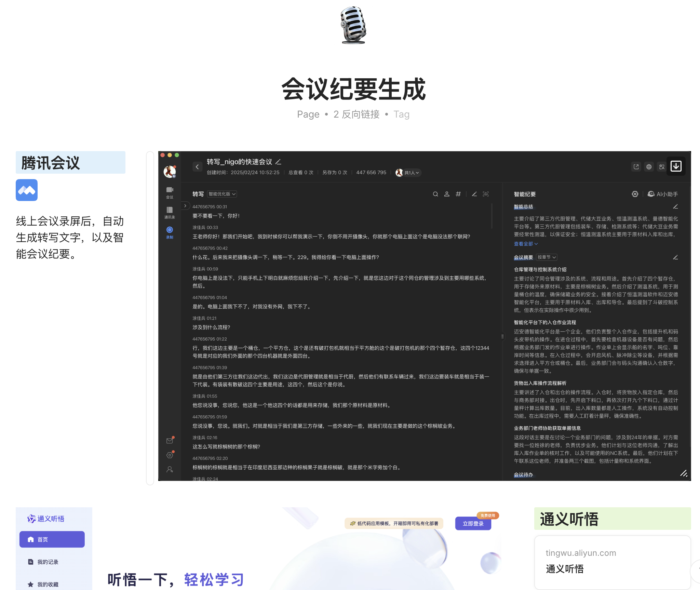Screen dimensions: 700x590
Task: Click the globe icon in the meeting header
Action: pyautogui.click(x=649, y=167)
